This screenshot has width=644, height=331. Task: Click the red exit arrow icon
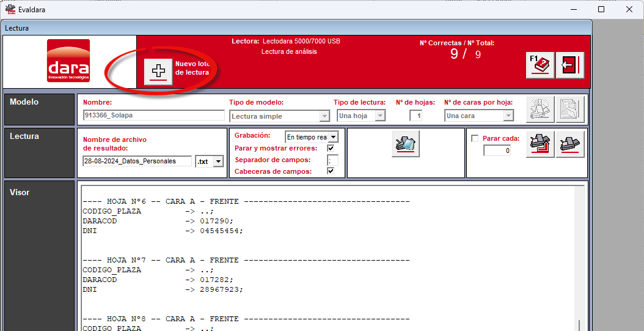pos(570,65)
